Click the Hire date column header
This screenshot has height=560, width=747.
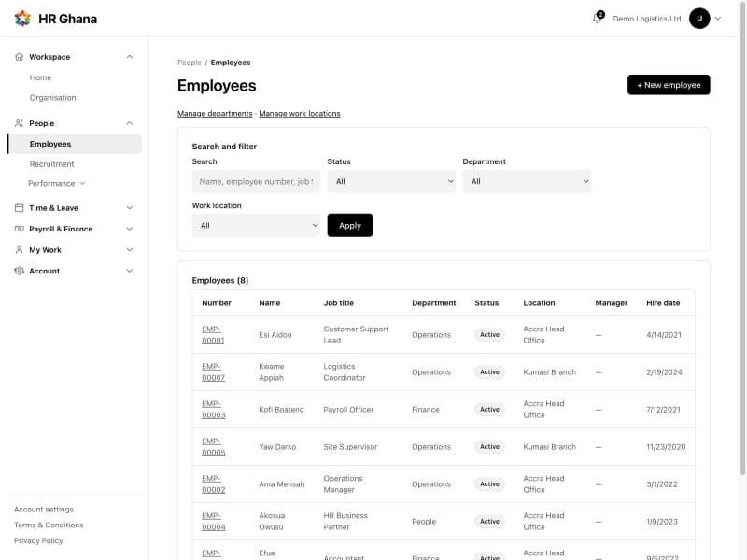click(x=663, y=302)
